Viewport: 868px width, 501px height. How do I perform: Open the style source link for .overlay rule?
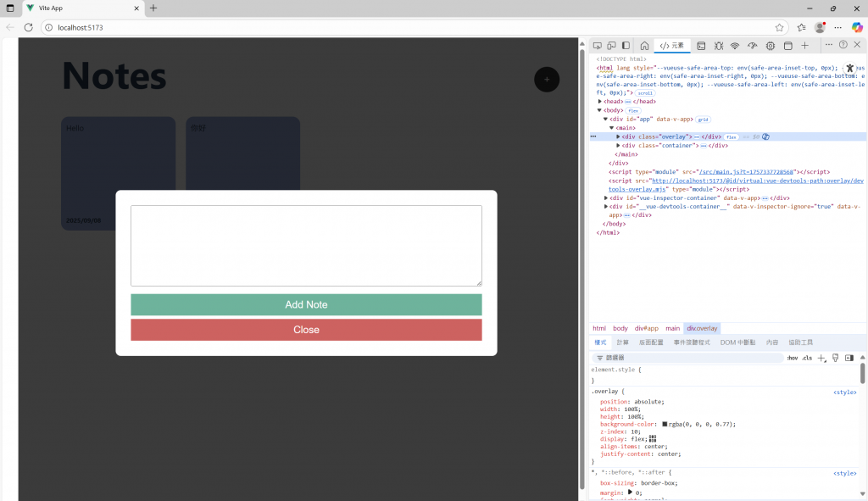point(845,392)
